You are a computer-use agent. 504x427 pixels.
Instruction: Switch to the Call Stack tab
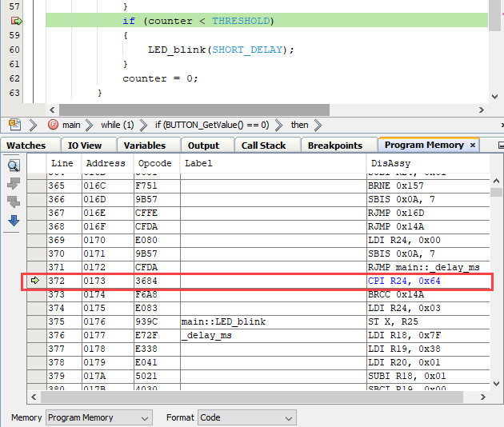263,146
